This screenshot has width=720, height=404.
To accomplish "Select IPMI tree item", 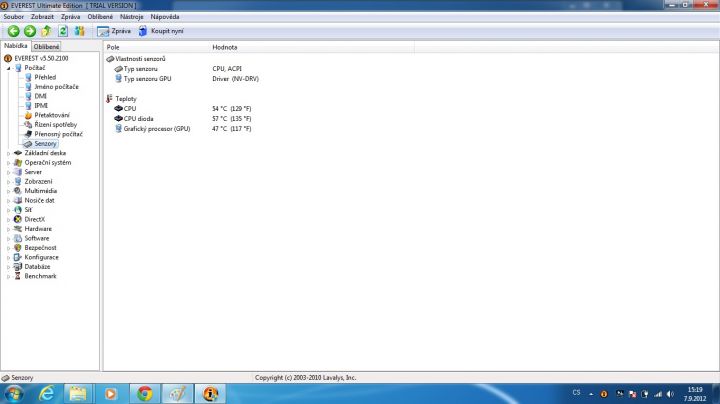I will [x=41, y=106].
